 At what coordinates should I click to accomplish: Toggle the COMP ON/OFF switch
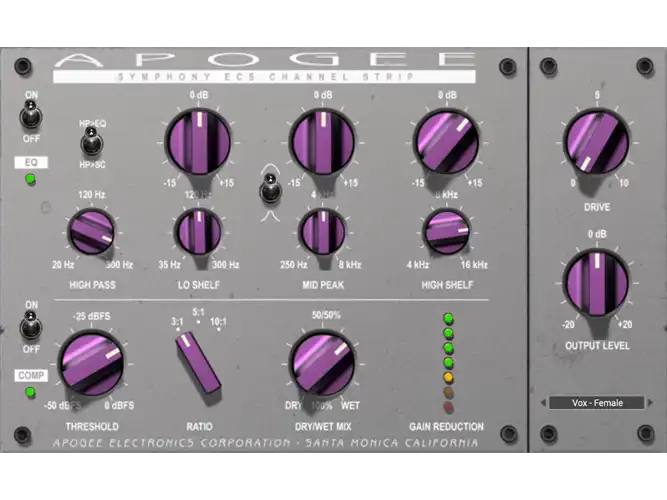coord(31,326)
